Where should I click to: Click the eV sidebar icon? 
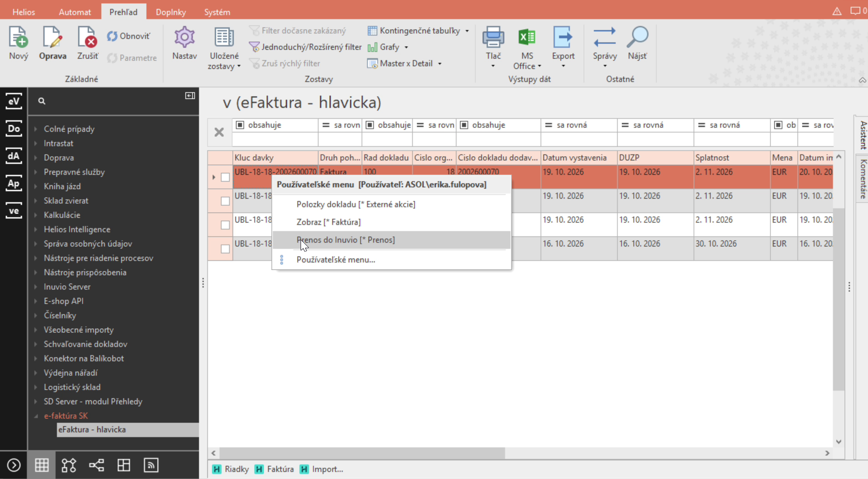(14, 101)
